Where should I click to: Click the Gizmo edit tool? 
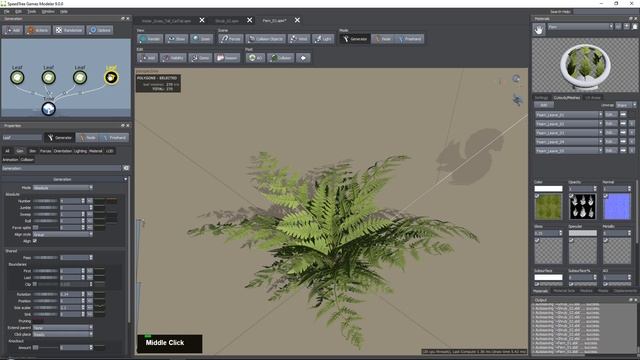click(x=200, y=58)
